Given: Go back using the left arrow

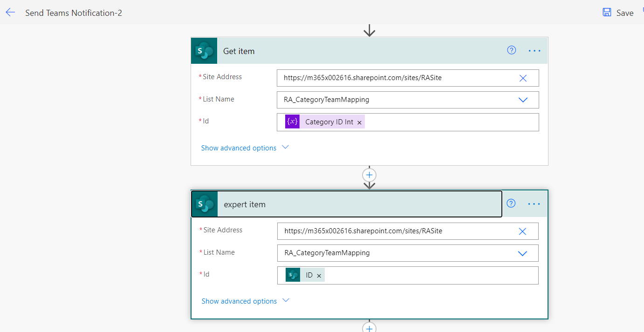Looking at the screenshot, I should pyautogui.click(x=10, y=13).
